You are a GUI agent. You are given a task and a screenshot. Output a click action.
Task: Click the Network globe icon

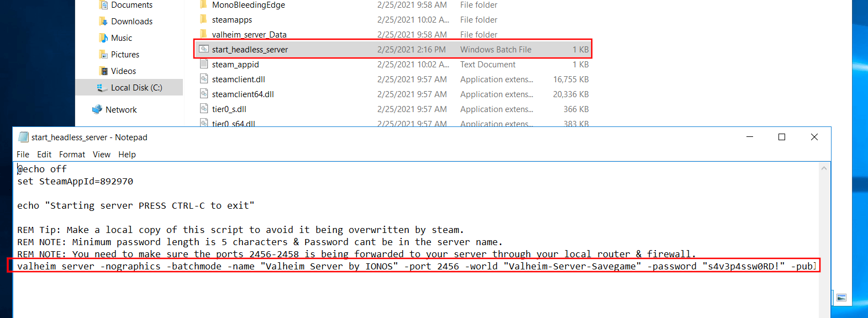pyautogui.click(x=97, y=109)
